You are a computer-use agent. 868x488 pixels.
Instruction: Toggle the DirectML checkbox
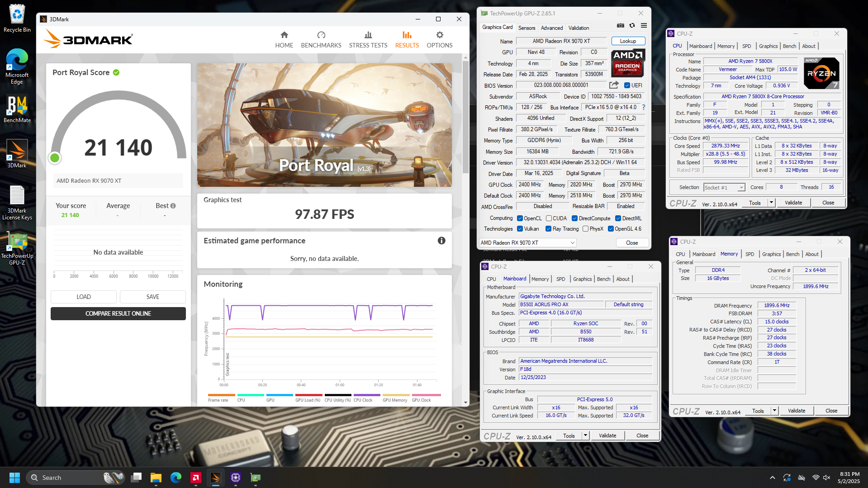pyautogui.click(x=618, y=218)
